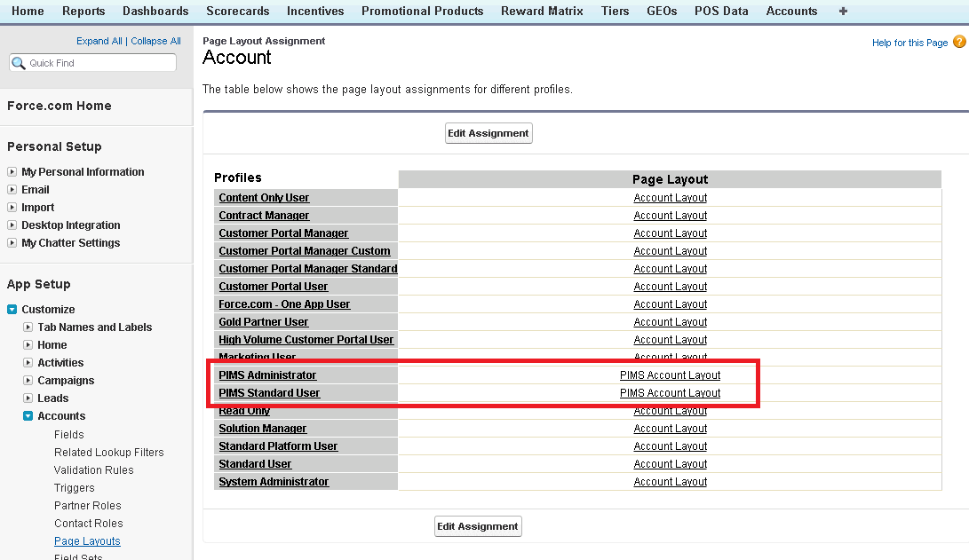Type in the Quick Find search box
Screen dimensions: 969x560
pyautogui.click(x=99, y=63)
